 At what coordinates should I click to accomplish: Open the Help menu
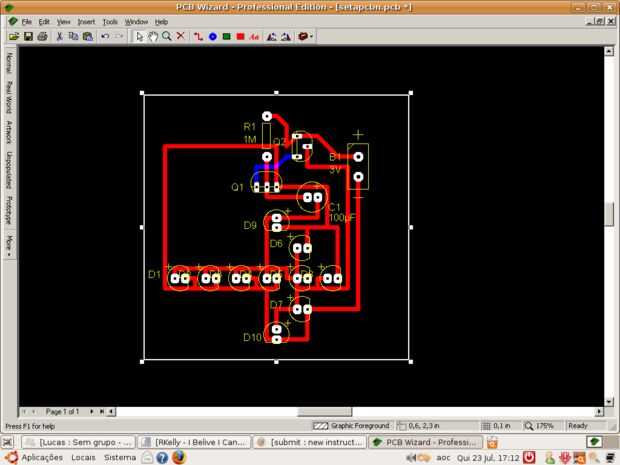coord(161,22)
